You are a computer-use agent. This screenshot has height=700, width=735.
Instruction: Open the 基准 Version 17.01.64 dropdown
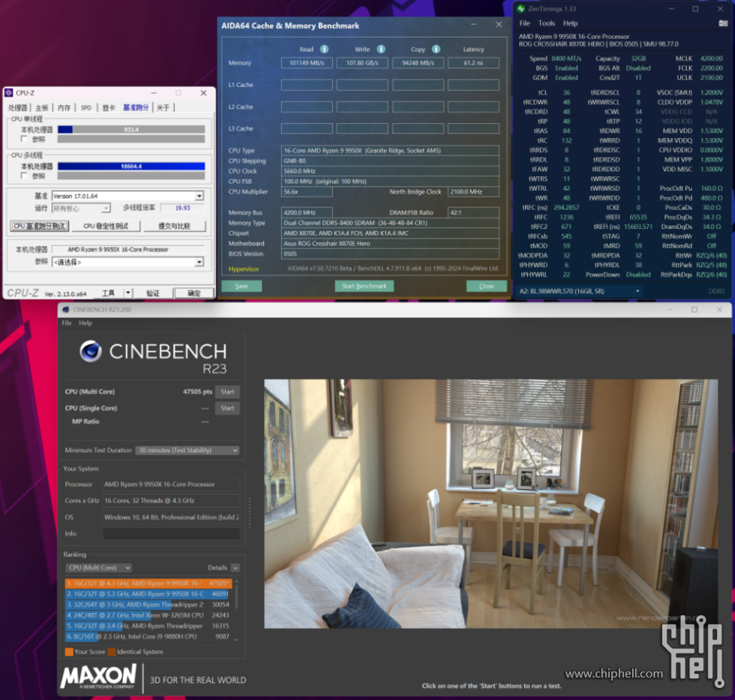128,196
